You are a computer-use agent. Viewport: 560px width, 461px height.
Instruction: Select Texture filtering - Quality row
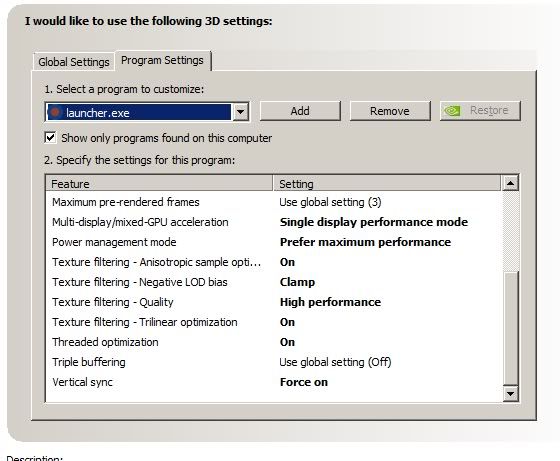pos(274,302)
